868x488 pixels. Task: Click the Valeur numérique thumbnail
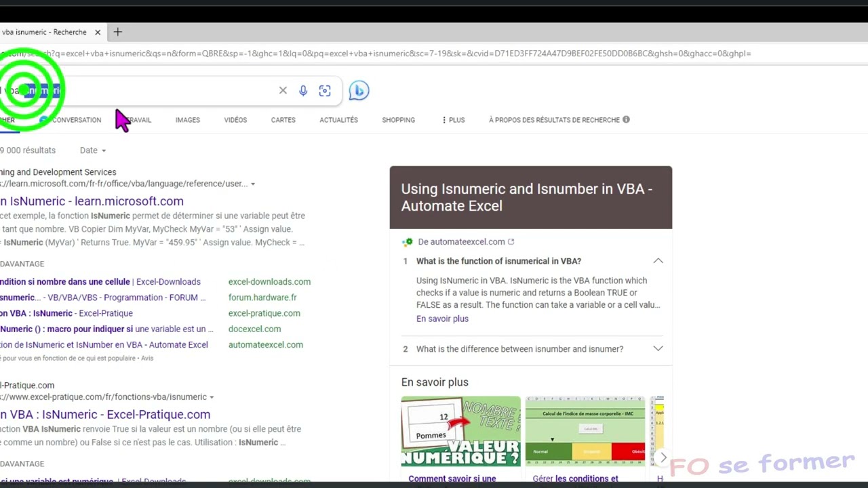pos(460,431)
